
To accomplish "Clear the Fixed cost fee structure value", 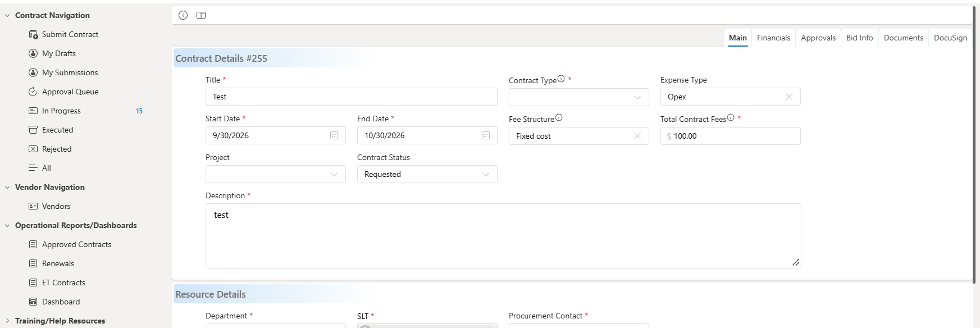I will [x=637, y=136].
